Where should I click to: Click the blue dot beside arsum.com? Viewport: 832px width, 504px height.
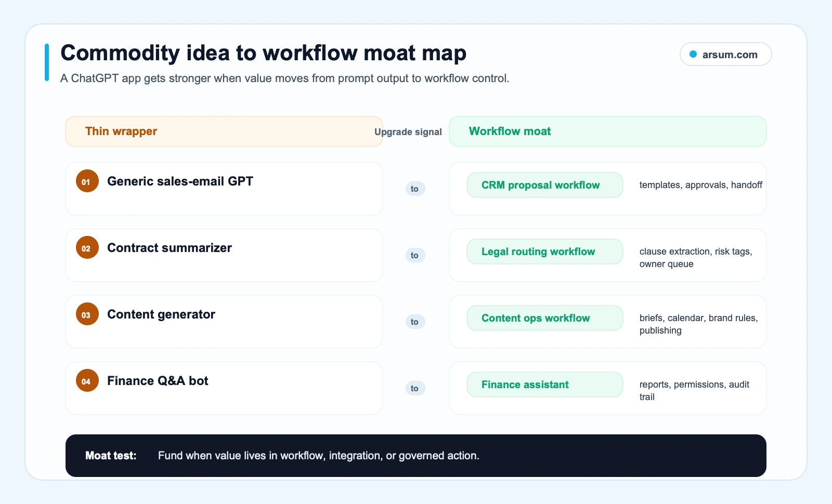point(693,54)
